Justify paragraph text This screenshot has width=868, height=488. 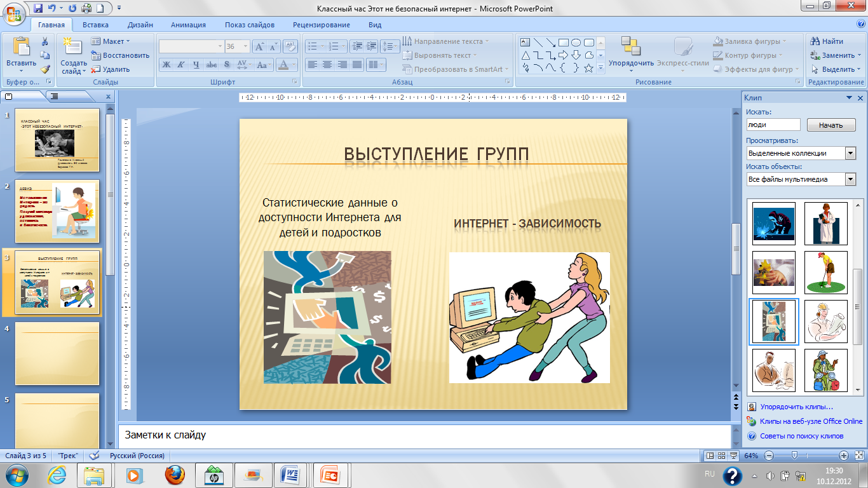click(357, 65)
